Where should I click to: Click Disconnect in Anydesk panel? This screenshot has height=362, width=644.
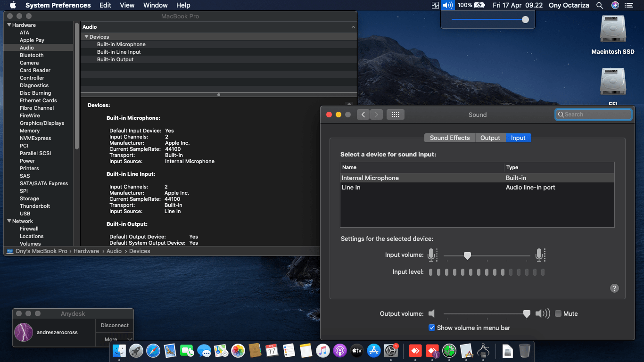[115, 325]
